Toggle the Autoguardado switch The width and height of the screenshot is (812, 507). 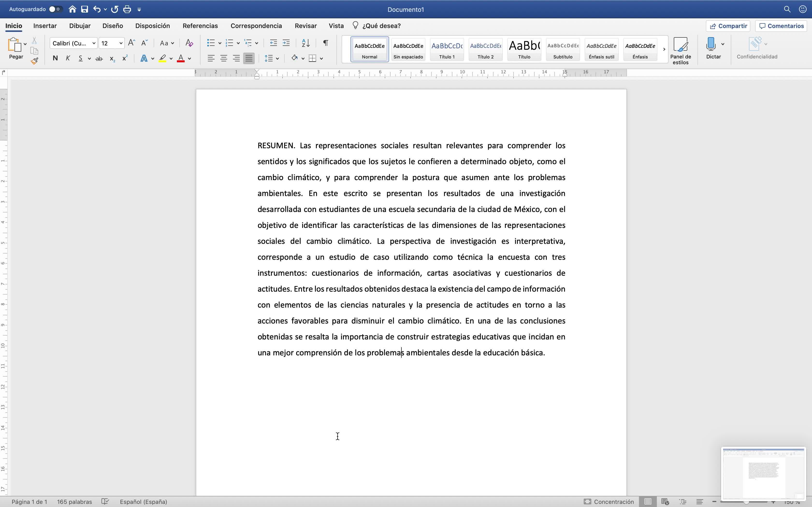55,9
